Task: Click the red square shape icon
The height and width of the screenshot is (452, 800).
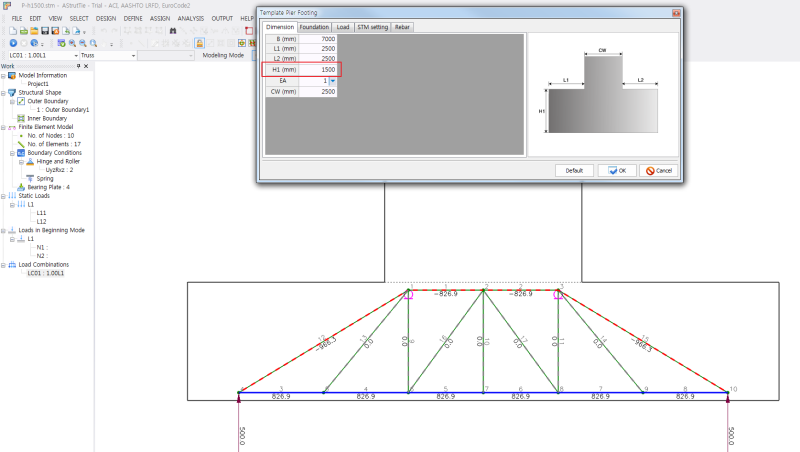Action: tap(249, 31)
